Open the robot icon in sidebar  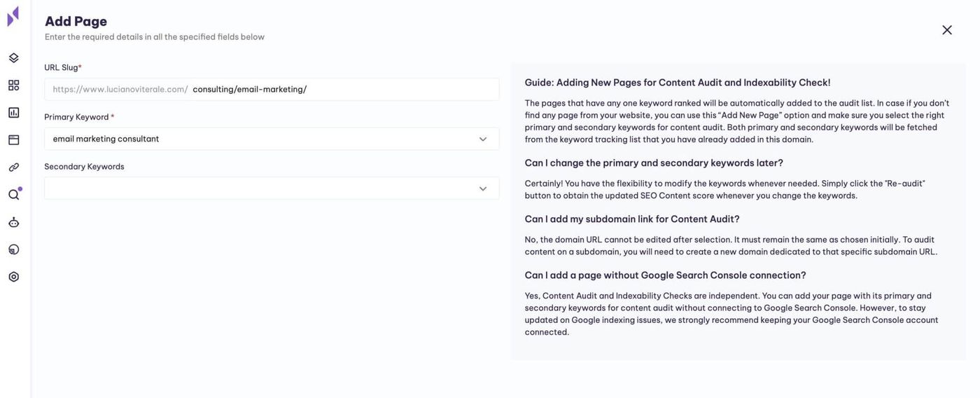tap(13, 222)
